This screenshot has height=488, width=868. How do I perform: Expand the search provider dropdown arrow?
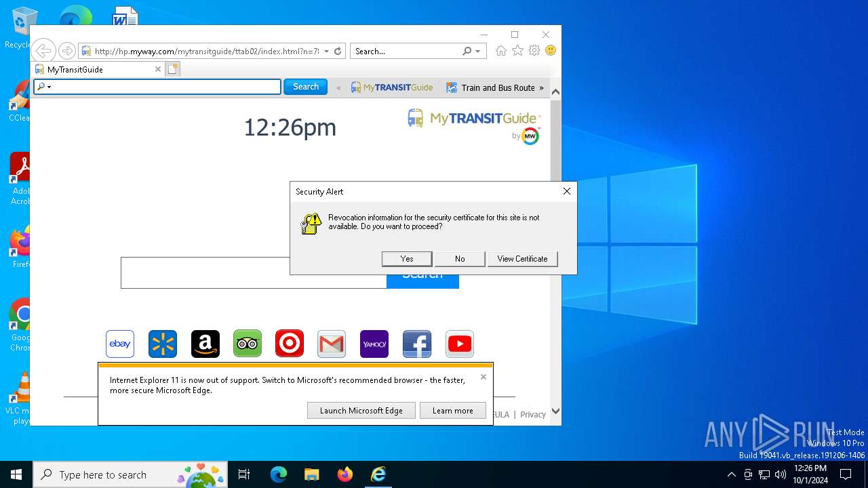477,51
